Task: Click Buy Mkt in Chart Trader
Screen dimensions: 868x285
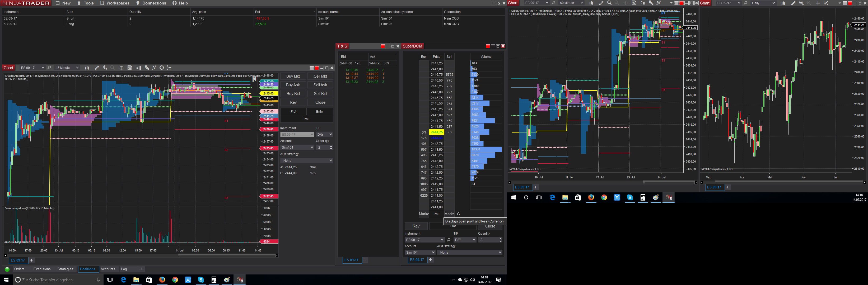Action: [x=293, y=76]
